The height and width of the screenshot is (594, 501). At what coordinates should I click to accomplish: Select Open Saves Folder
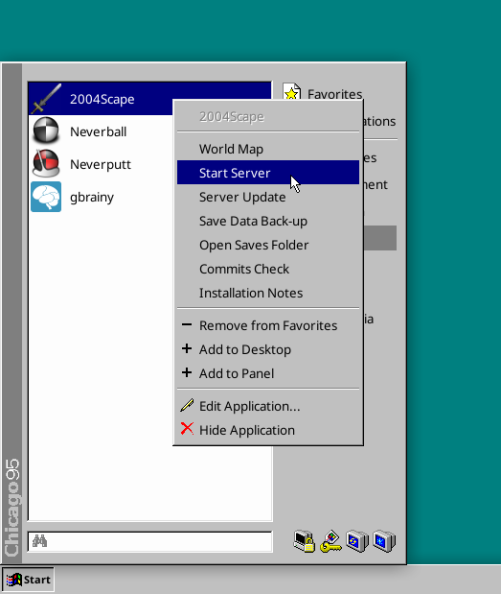tap(268, 244)
